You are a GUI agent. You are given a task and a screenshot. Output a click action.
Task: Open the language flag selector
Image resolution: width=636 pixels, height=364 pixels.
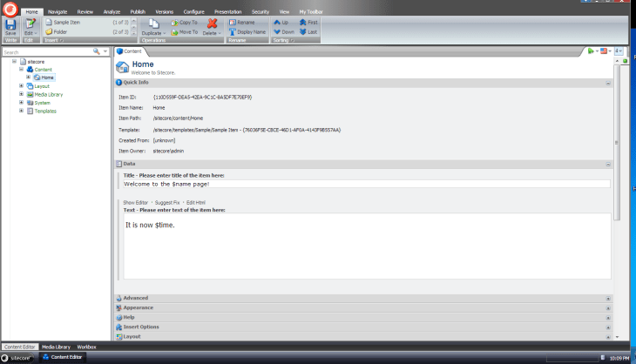point(604,51)
